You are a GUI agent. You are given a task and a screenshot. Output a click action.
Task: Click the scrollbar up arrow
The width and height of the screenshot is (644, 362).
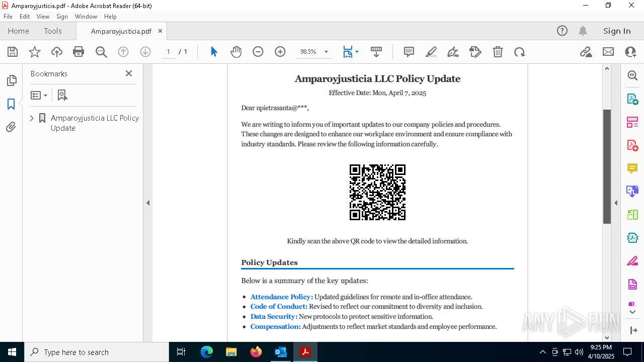607,68
